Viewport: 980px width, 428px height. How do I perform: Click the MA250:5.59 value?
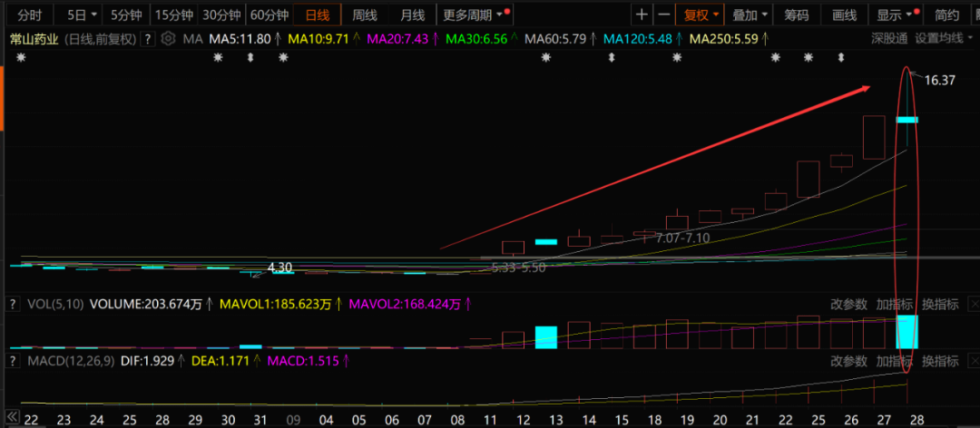pyautogui.click(x=724, y=39)
